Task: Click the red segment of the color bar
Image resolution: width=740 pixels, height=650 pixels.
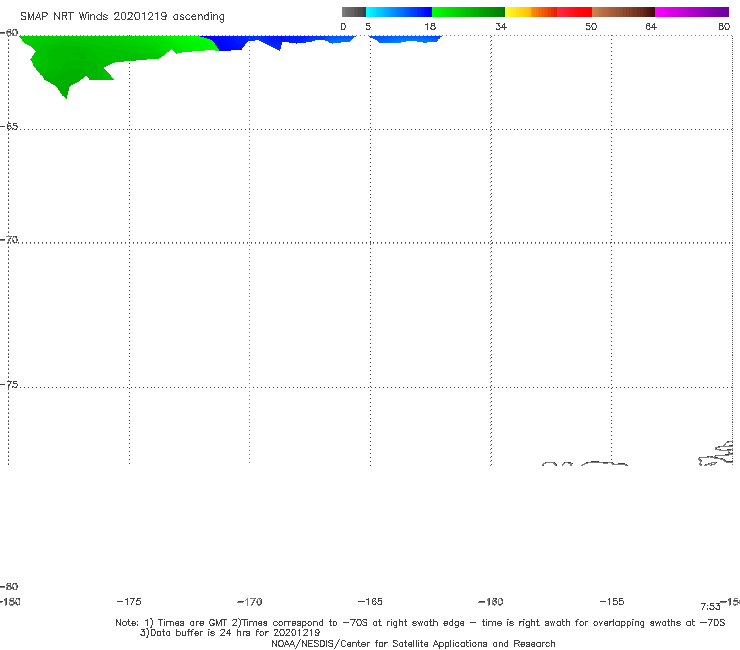Action: point(574,12)
